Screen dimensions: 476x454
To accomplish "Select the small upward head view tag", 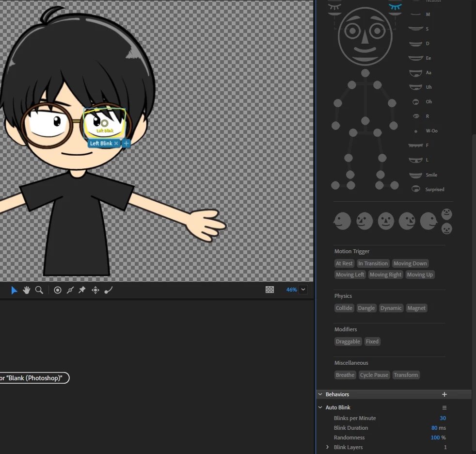I will 446,214.
